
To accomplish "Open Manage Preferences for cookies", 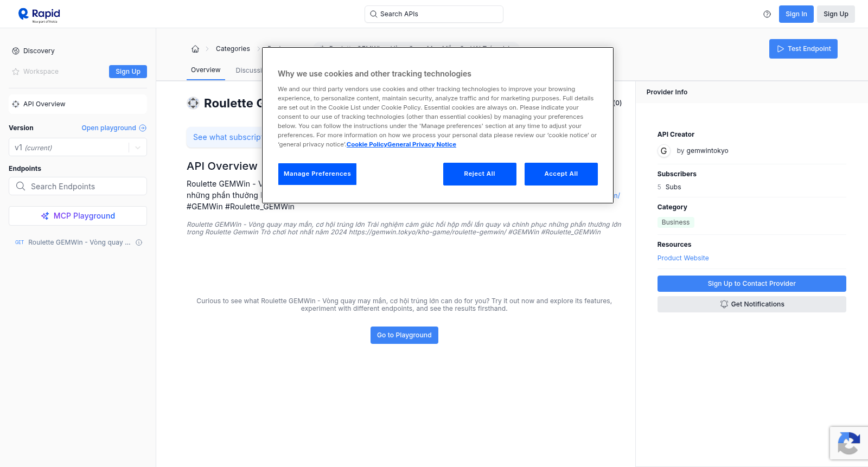I will [317, 174].
